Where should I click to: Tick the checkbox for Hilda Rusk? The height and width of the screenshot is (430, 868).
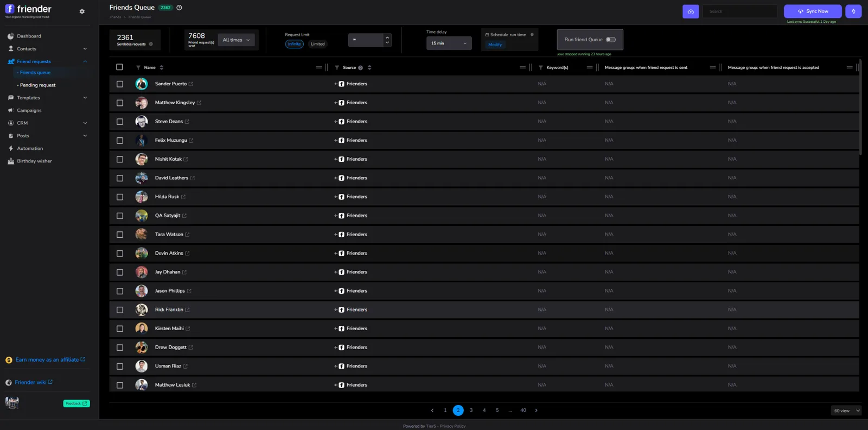[120, 197]
